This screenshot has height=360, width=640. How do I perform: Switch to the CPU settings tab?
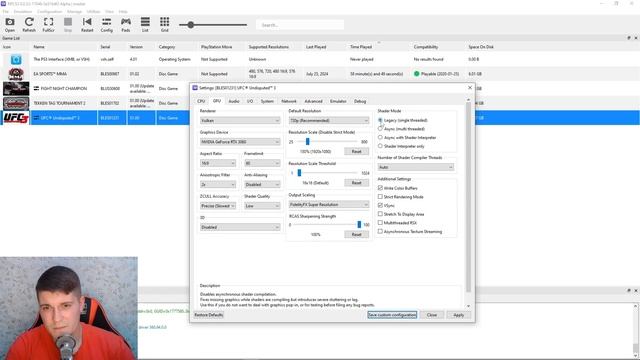[x=201, y=101]
